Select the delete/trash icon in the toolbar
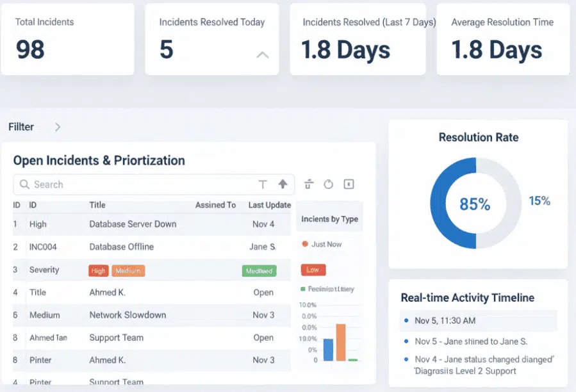576x392 pixels. coord(308,184)
